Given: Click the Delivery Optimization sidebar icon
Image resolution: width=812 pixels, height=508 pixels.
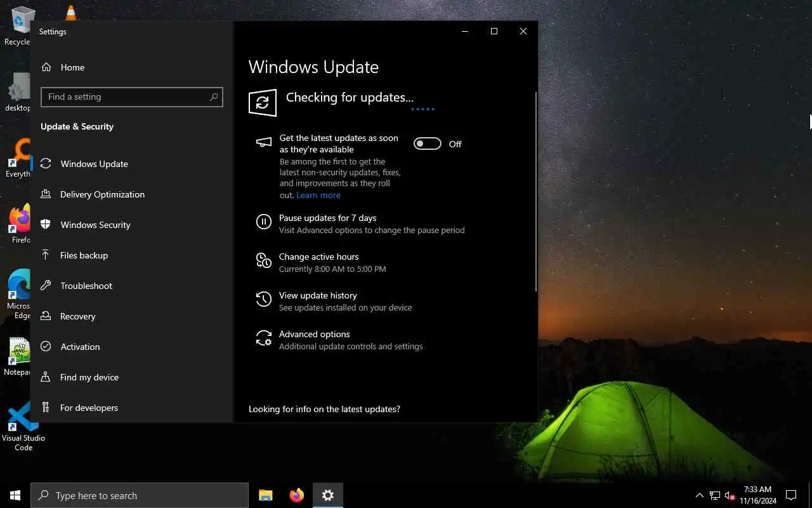Looking at the screenshot, I should (x=46, y=194).
